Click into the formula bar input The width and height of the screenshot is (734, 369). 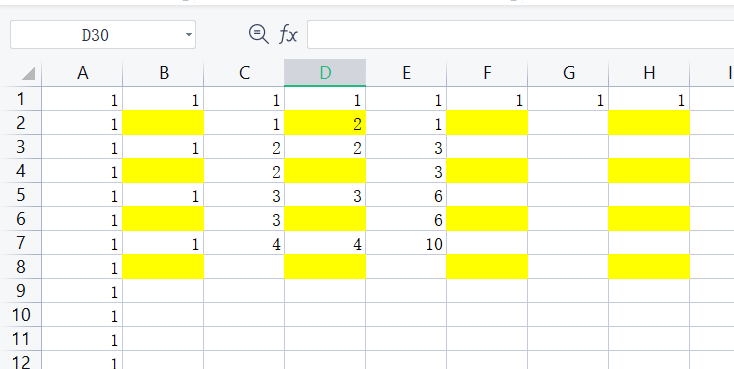521,35
